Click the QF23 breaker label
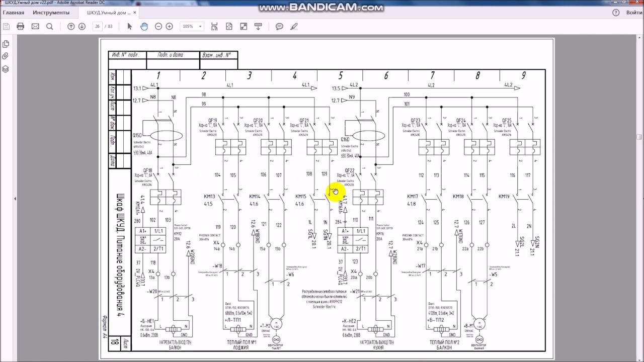The image size is (644, 362). click(x=415, y=121)
